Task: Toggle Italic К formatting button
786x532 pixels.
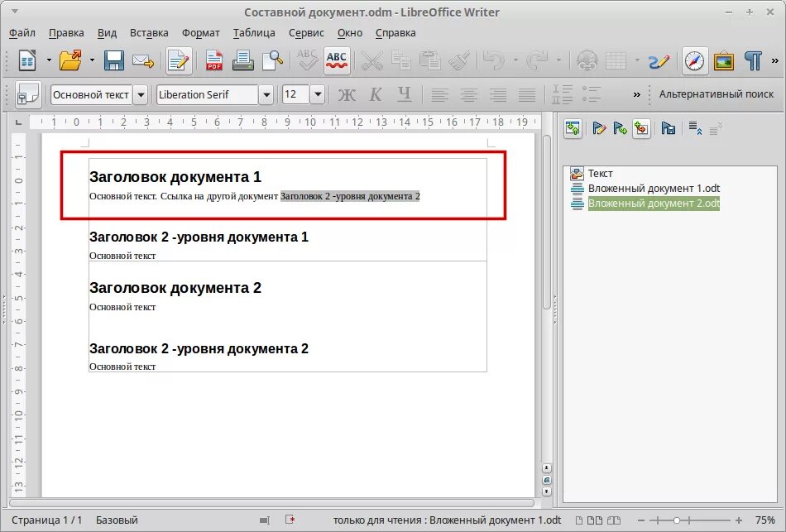Action: pos(376,94)
